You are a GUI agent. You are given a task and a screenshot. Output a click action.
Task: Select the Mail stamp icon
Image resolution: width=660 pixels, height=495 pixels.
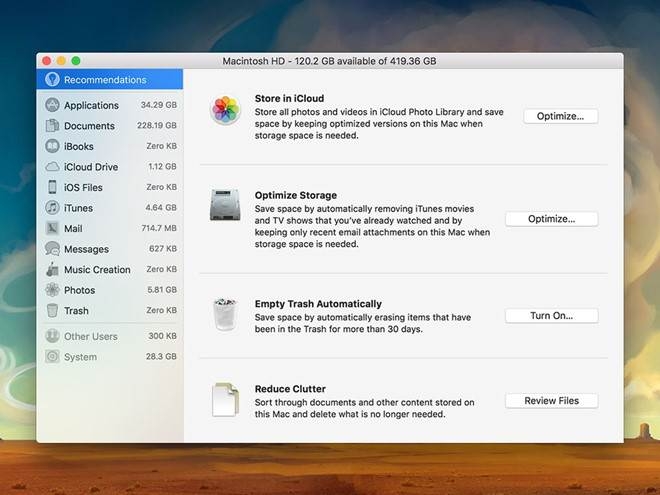[x=52, y=228]
